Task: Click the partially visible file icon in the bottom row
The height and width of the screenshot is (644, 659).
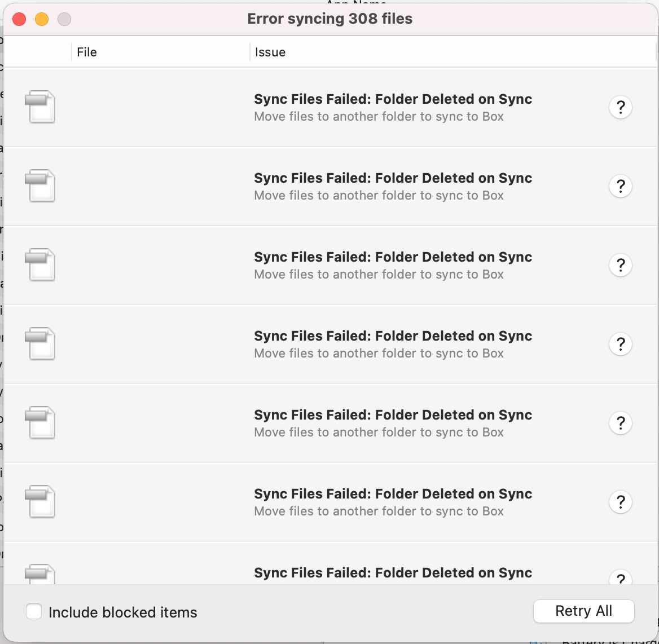Action: click(x=39, y=574)
